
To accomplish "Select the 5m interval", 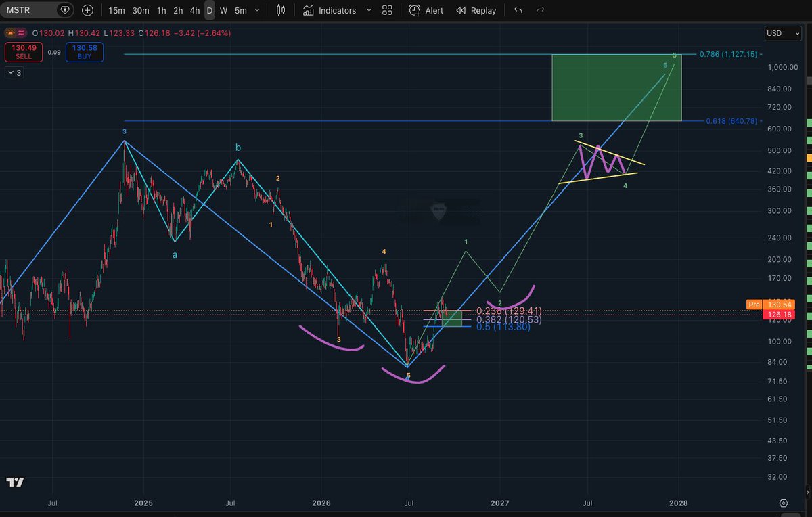I will 240,11.
